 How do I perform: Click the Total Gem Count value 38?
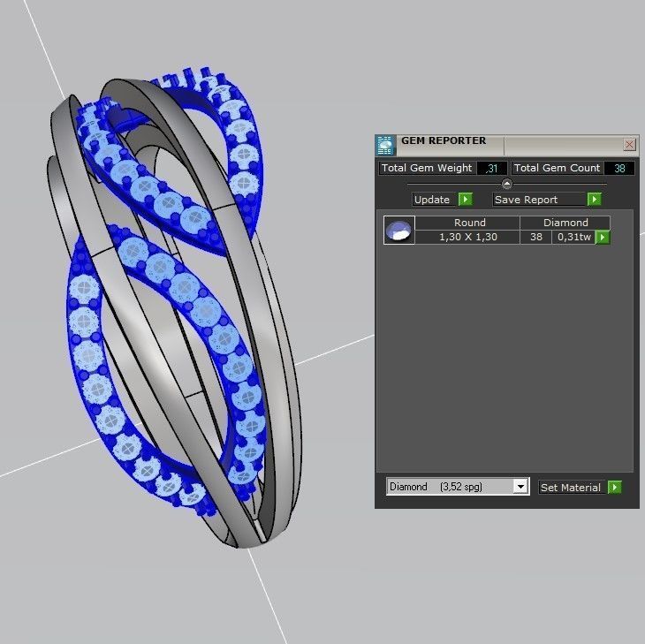(x=619, y=168)
